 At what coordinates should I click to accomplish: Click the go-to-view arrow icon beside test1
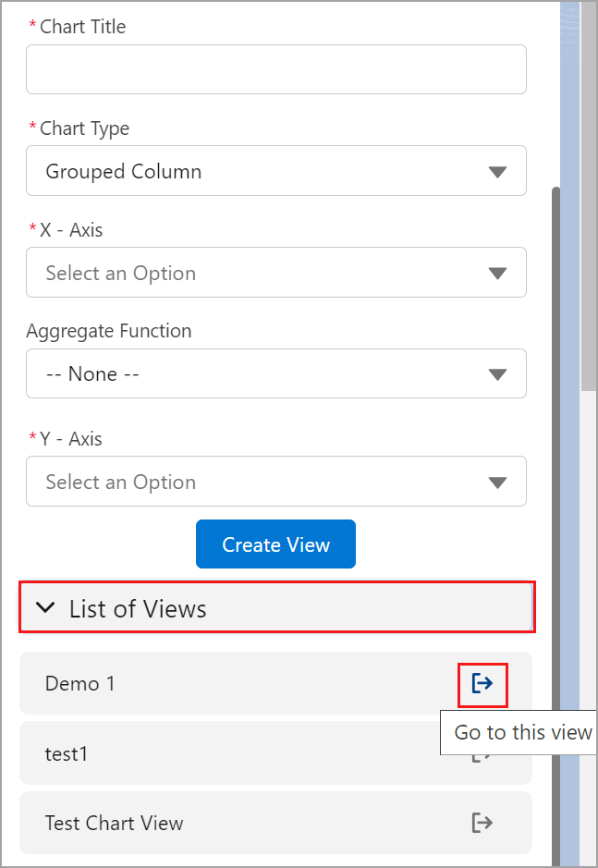(482, 755)
